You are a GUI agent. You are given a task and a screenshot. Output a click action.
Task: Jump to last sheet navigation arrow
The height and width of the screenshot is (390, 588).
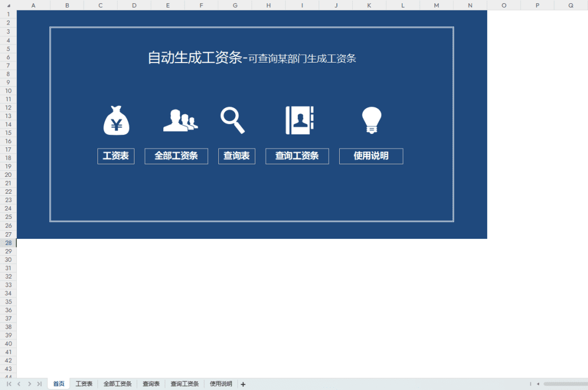point(39,383)
